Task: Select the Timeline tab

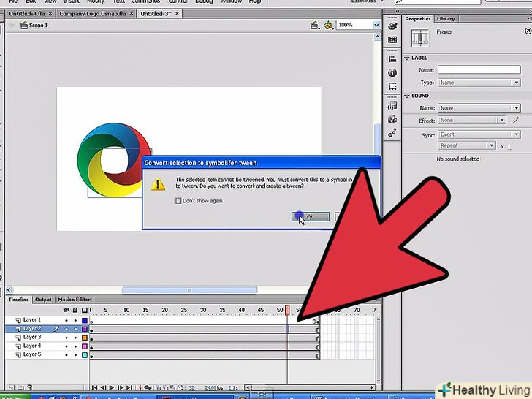Action: [19, 300]
